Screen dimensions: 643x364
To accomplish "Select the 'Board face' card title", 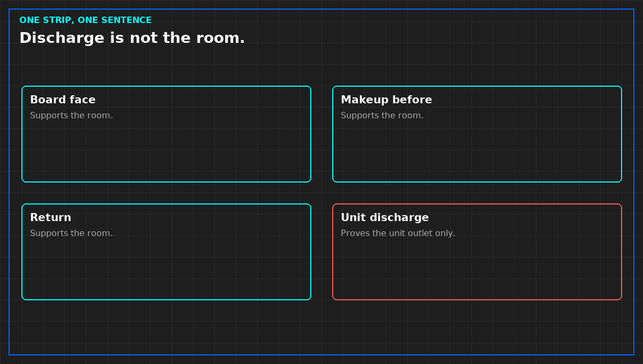I will pos(63,100).
